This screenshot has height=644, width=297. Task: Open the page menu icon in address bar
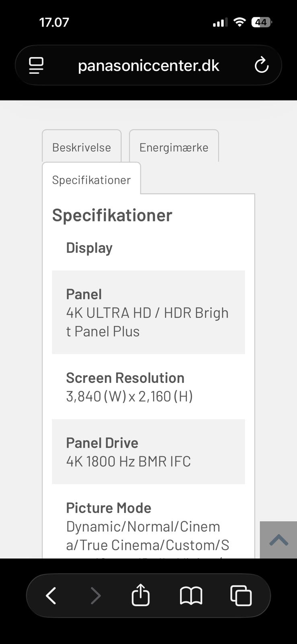pos(36,66)
